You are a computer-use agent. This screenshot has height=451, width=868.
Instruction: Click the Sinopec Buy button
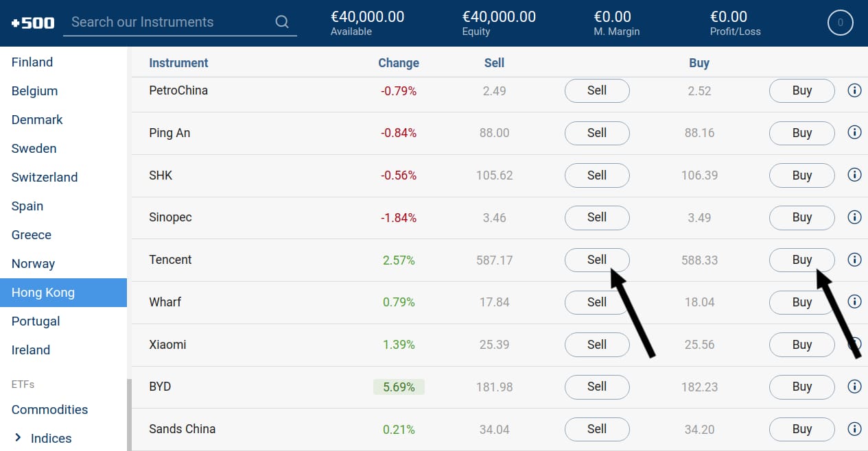802,217
